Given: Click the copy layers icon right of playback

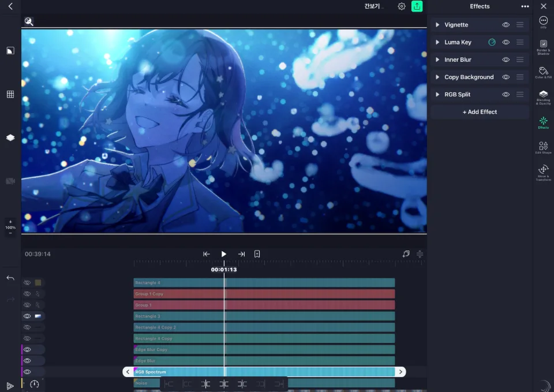Looking at the screenshot, I should tap(406, 254).
